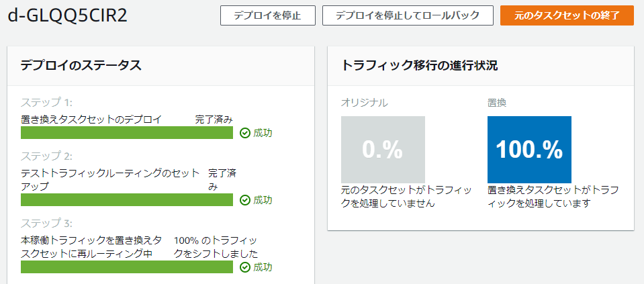The width and height of the screenshot is (644, 284).
Task: Click the Step 1 green progress bar
Action: [127, 133]
